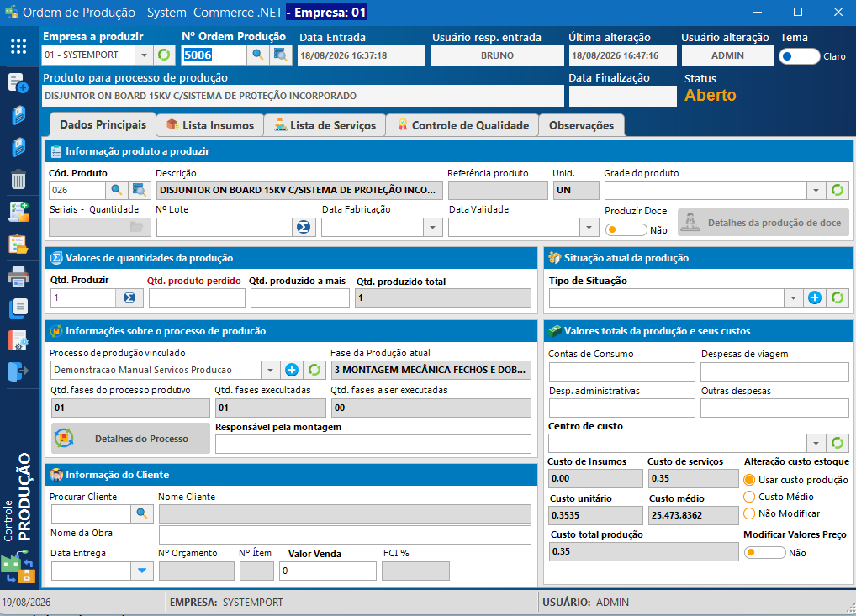This screenshot has height=616, width=856.
Task: Switch to Lista de Serviços tab
Action: tap(325, 125)
